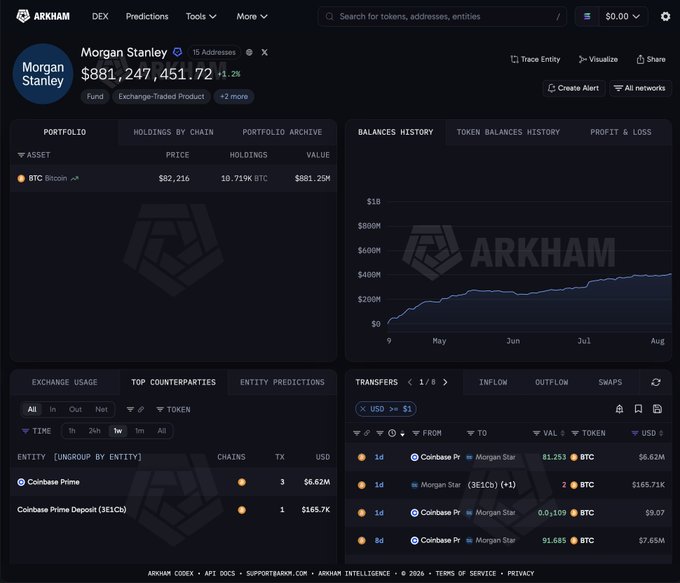The height and width of the screenshot is (583, 680).
Task: Open the TOKEN filter in Top Counterparties
Action: click(173, 409)
